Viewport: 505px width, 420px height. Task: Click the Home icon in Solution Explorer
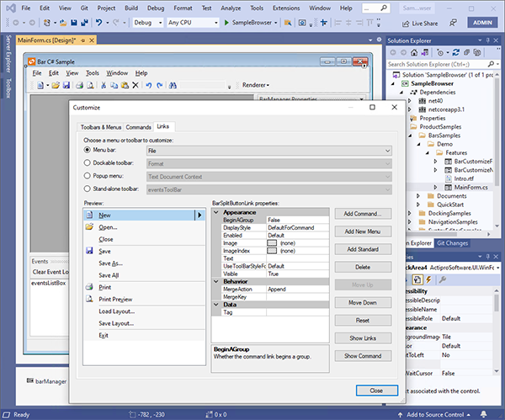click(414, 52)
